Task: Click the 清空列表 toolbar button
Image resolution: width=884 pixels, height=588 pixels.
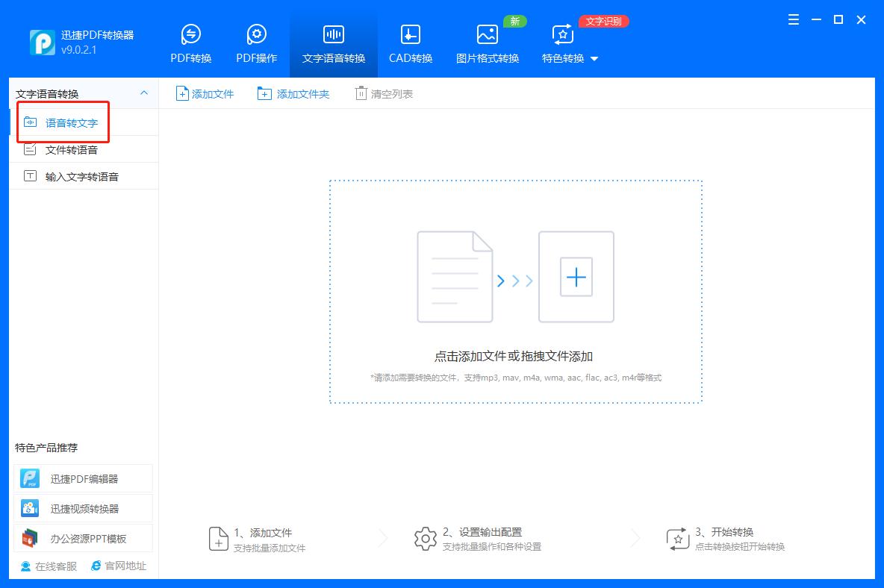Action: pos(384,93)
